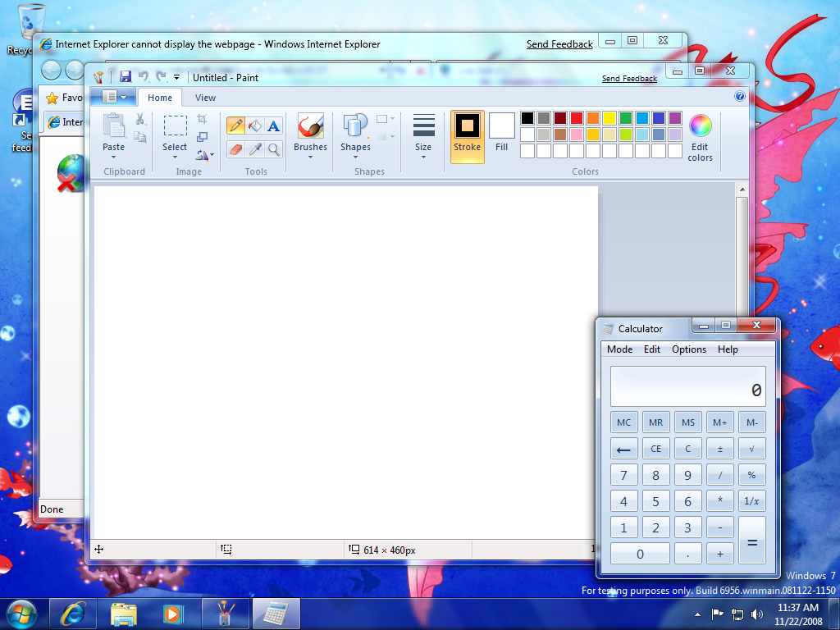Open the Calculator Mode menu
This screenshot has height=630, width=840.
click(619, 349)
